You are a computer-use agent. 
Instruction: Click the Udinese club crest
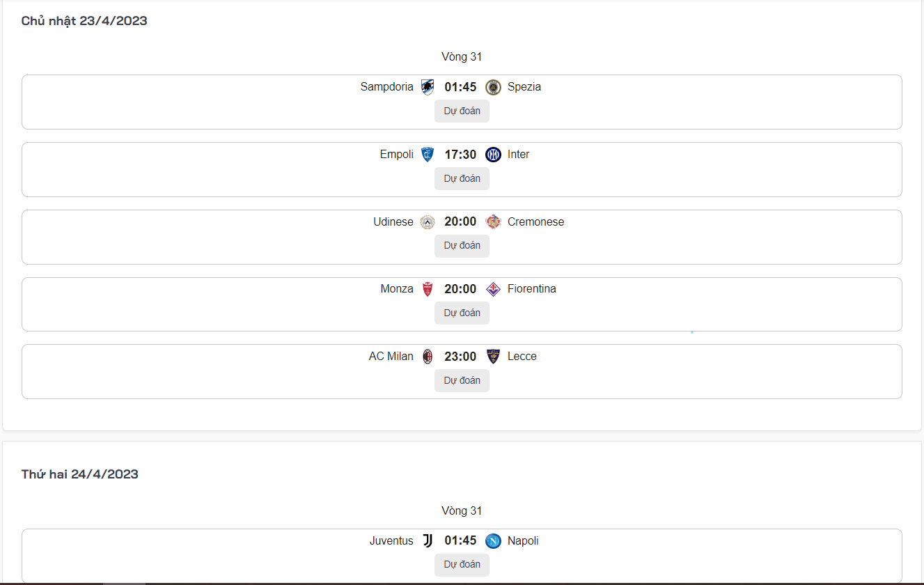click(428, 222)
